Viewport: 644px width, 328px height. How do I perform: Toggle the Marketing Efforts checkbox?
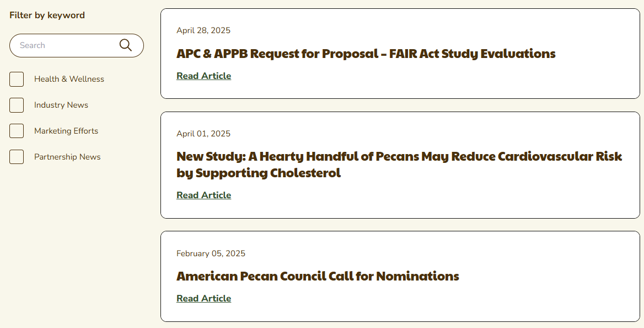pos(17,131)
